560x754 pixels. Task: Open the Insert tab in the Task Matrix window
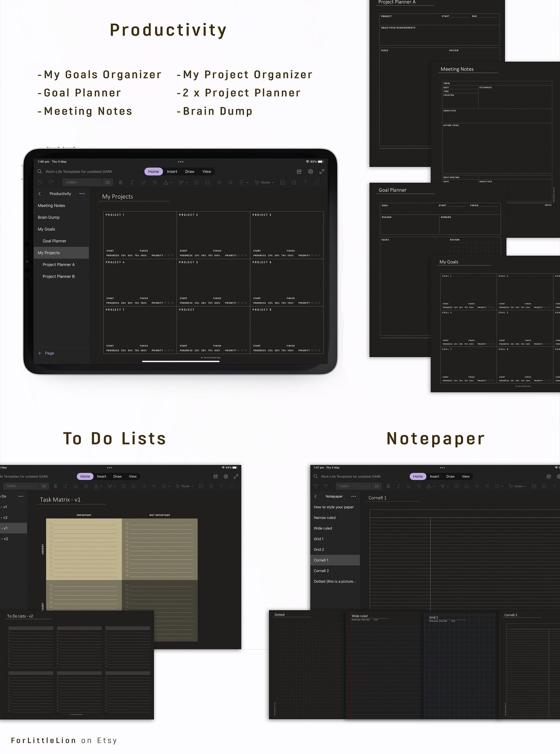[102, 477]
